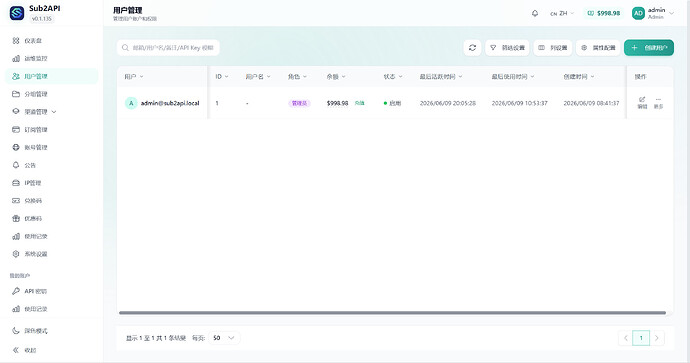
Task: Sort by the 状态 column header
Action: click(393, 77)
